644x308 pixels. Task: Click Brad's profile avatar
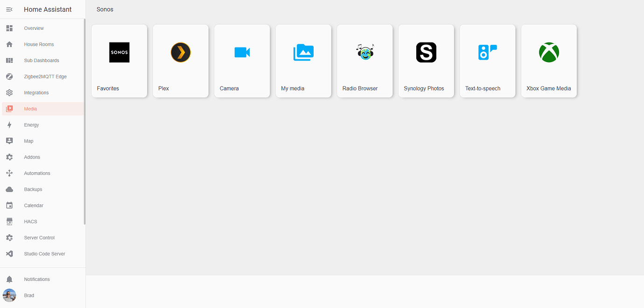coord(9,295)
